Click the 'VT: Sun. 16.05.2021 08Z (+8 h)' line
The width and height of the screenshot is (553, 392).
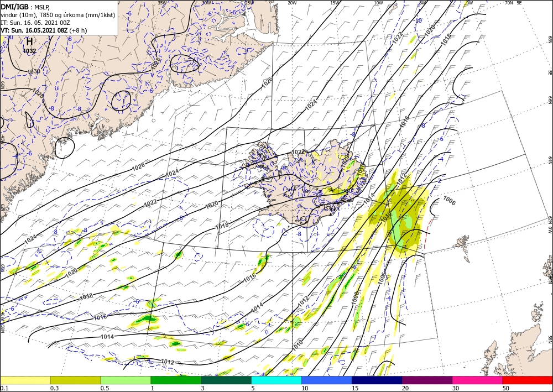tap(44, 30)
